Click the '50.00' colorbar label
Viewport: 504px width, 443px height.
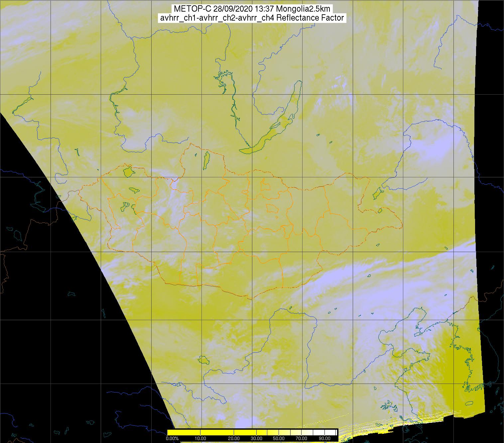(x=279, y=438)
